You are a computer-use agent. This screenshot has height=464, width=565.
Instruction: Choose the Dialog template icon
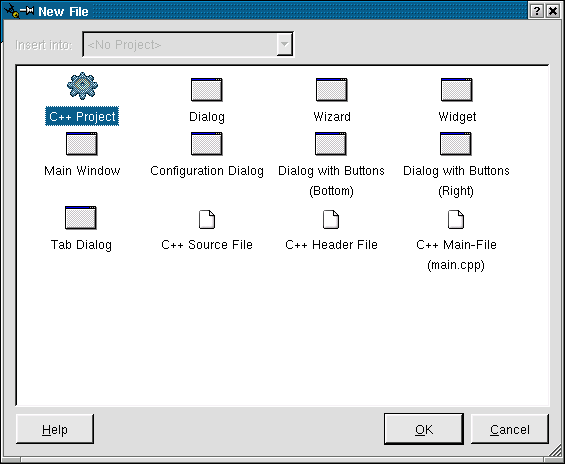pyautogui.click(x=207, y=90)
